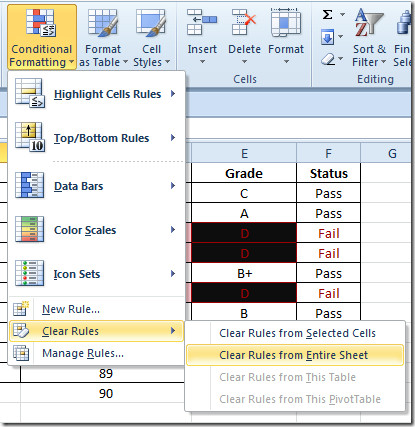Screen dimensions: 415x427
Task: Click the Clear eraser icon
Action: 328,59
